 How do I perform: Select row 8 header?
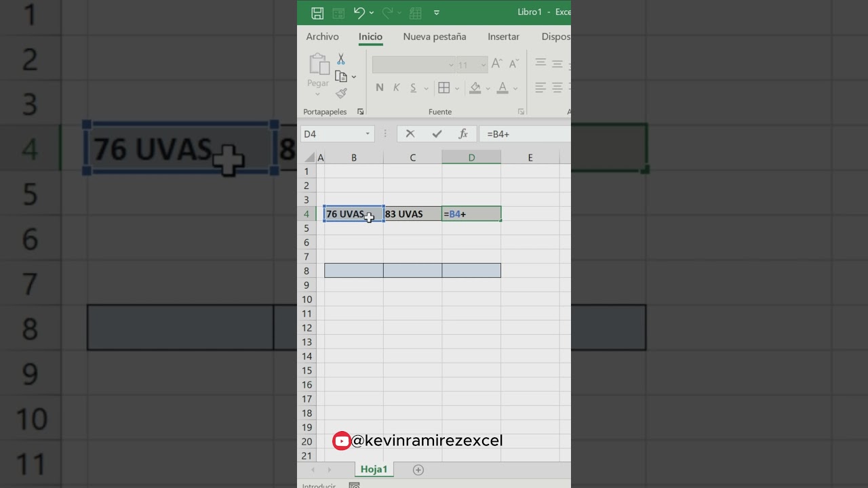[307, 271]
